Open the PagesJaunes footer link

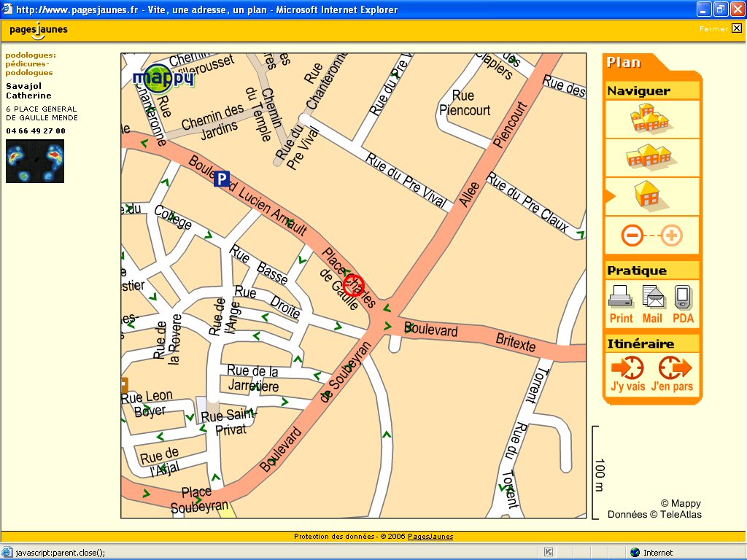(x=430, y=536)
